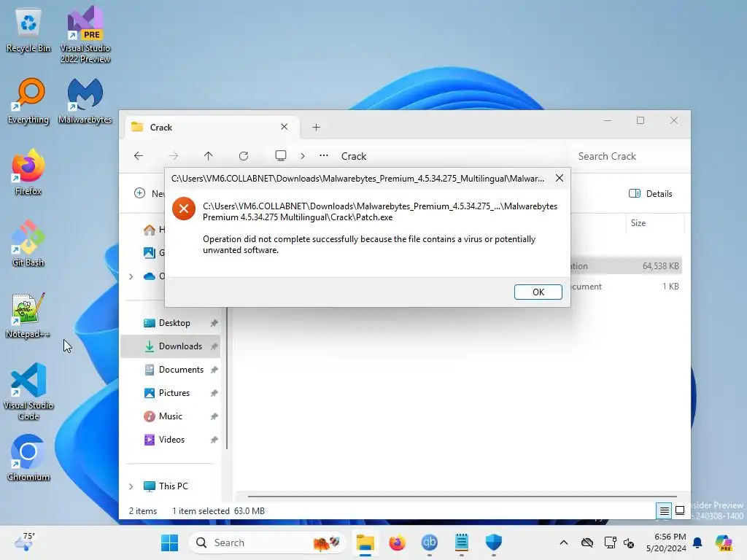Switch to details list view
Image resolution: width=747 pixels, height=560 pixels.
point(664,511)
